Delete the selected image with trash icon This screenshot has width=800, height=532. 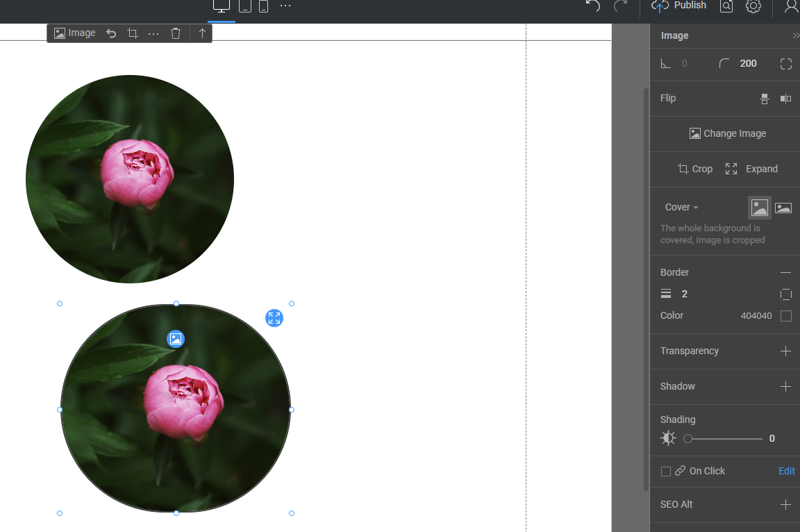point(176,33)
